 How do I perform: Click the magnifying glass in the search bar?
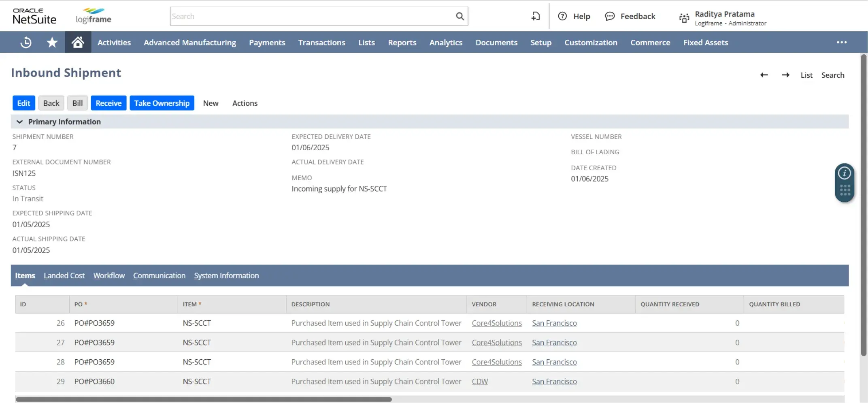pos(460,16)
